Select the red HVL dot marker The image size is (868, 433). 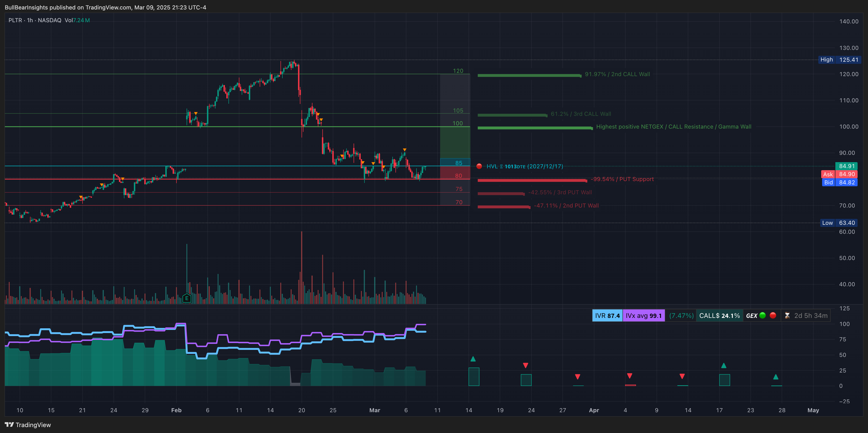pos(479,166)
